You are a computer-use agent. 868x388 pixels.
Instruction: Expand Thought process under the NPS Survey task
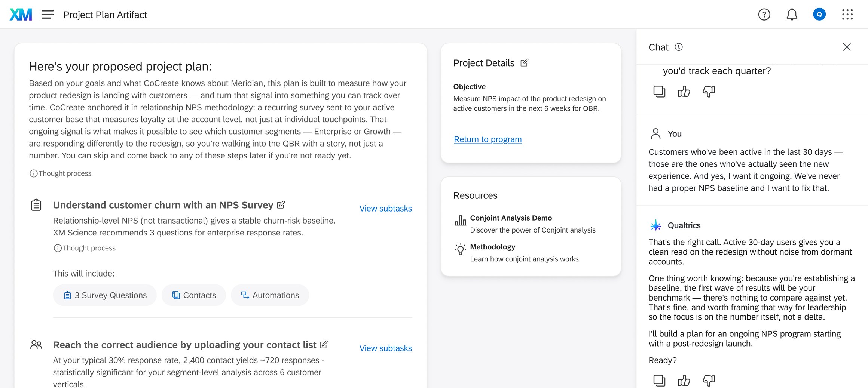(x=85, y=248)
